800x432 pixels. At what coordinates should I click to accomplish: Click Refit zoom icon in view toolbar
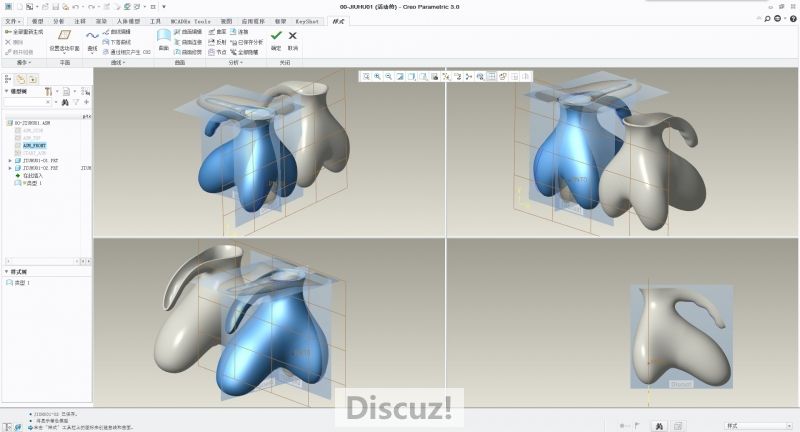(x=366, y=77)
